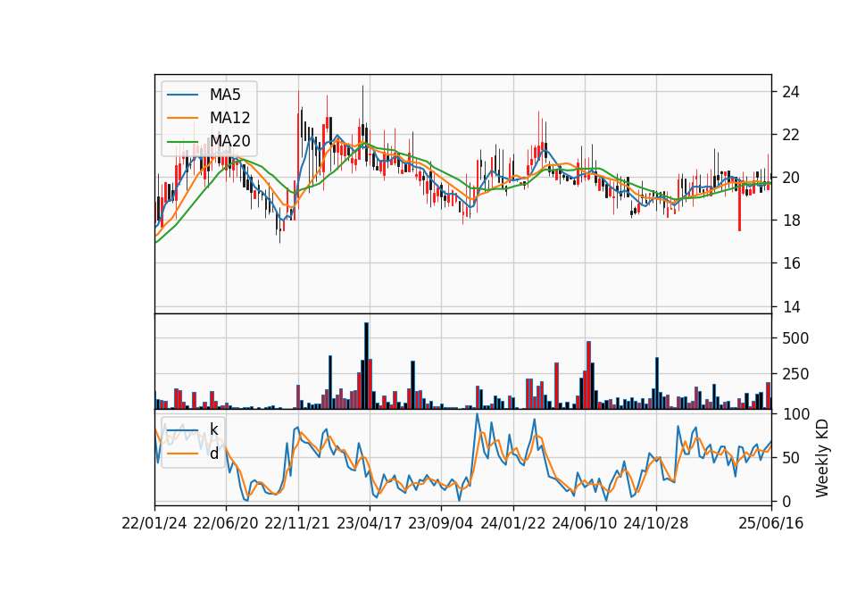The width and height of the screenshot is (857, 616).
Task: Click the 250 volume axis label
Action: [x=795, y=374]
